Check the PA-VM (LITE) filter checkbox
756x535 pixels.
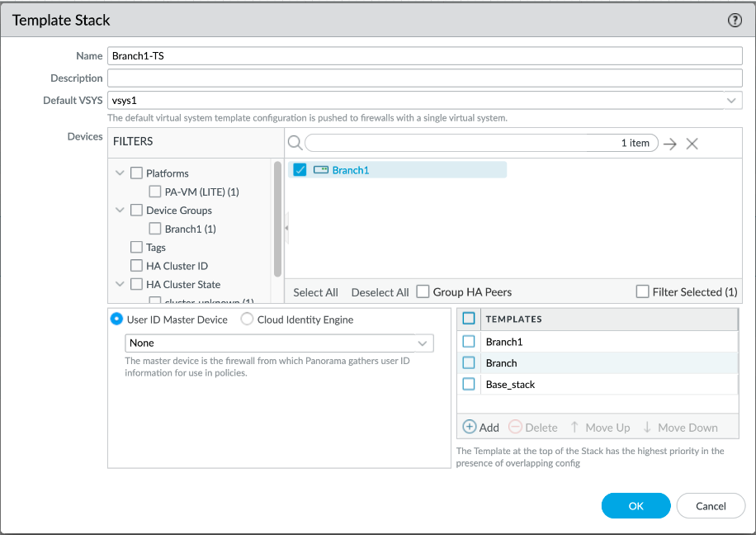pyautogui.click(x=155, y=192)
